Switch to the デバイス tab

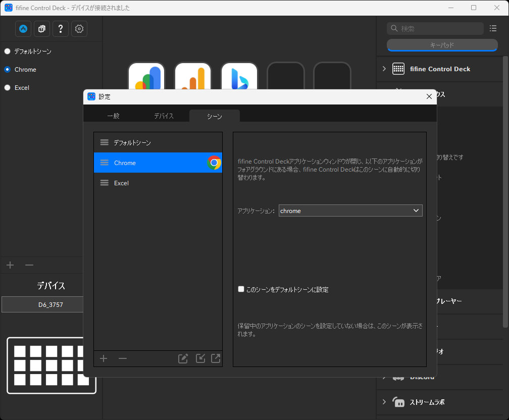pyautogui.click(x=164, y=116)
